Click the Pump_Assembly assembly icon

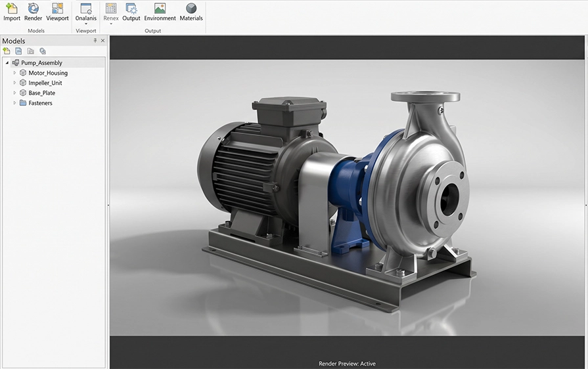(x=15, y=62)
